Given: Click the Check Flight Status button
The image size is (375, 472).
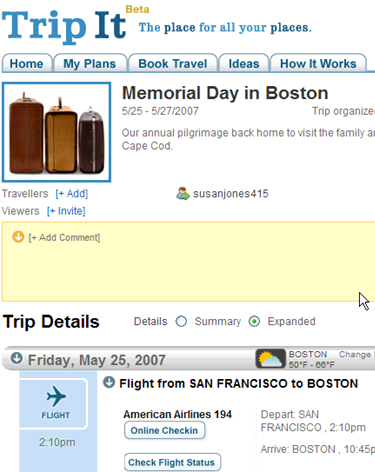Looking at the screenshot, I should 172,462.
